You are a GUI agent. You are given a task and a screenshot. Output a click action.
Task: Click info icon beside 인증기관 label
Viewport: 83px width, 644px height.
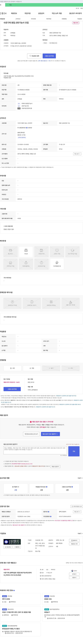(x=49, y=512)
